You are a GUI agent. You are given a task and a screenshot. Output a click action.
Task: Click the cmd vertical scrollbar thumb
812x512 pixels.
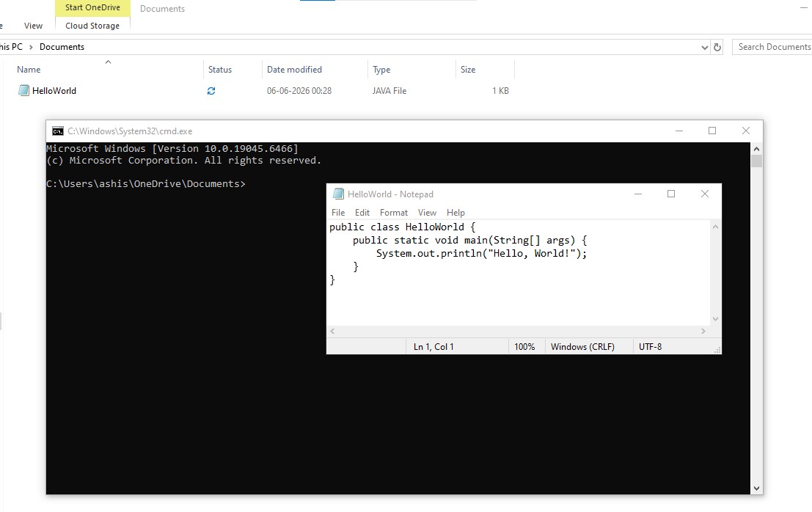756,161
